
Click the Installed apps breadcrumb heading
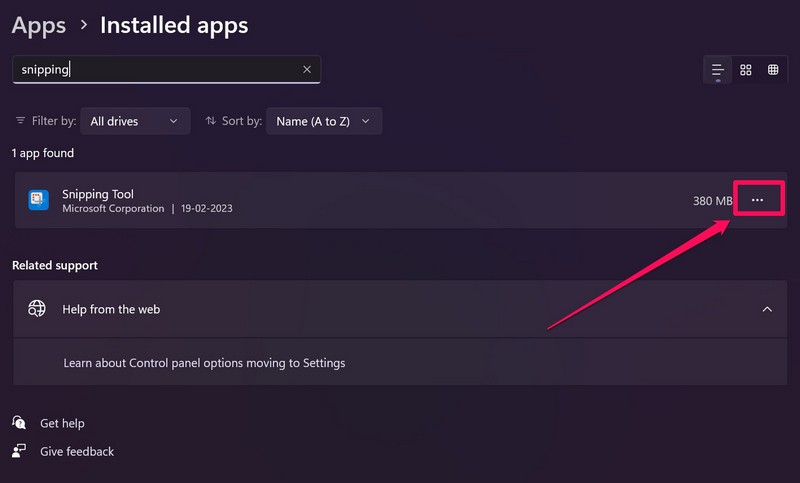tap(174, 25)
